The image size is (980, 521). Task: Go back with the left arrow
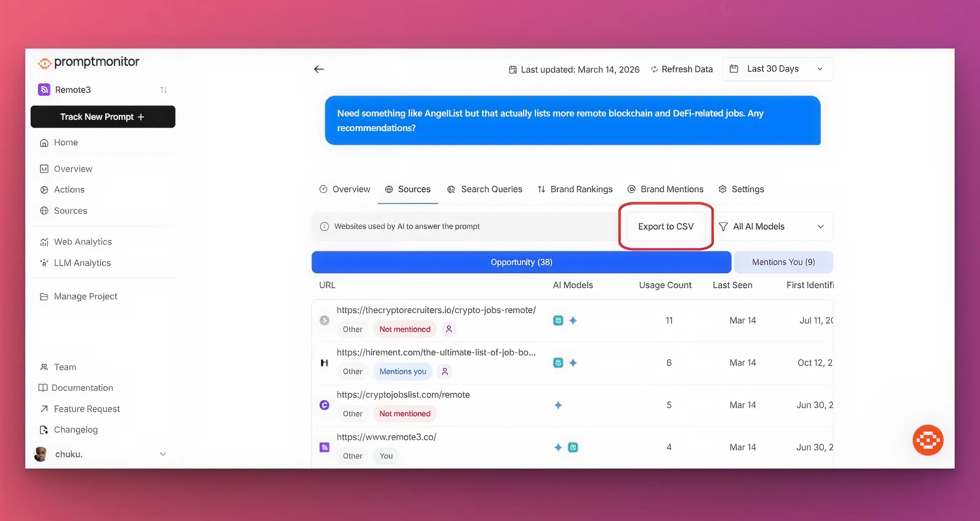[x=319, y=69]
